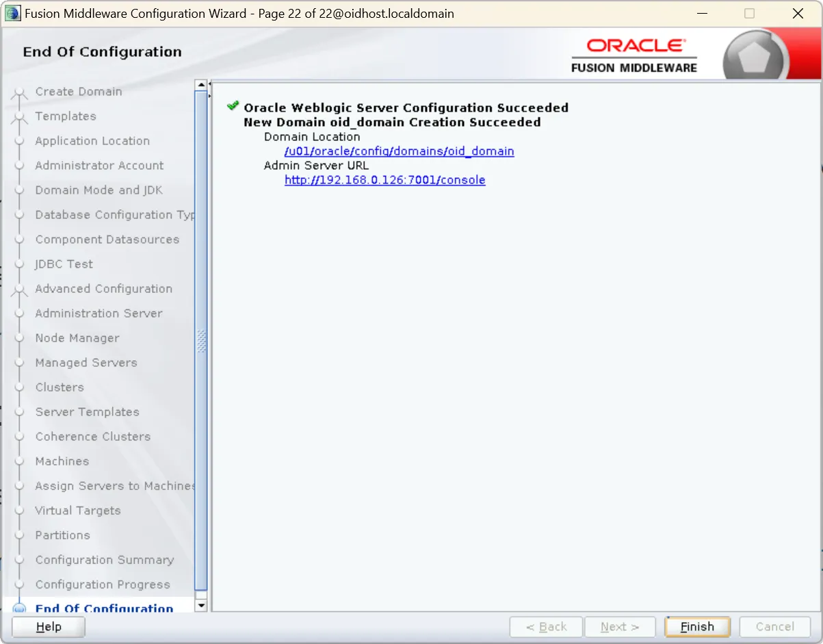Select Configuration Progress step
The height and width of the screenshot is (644, 823).
pos(103,584)
